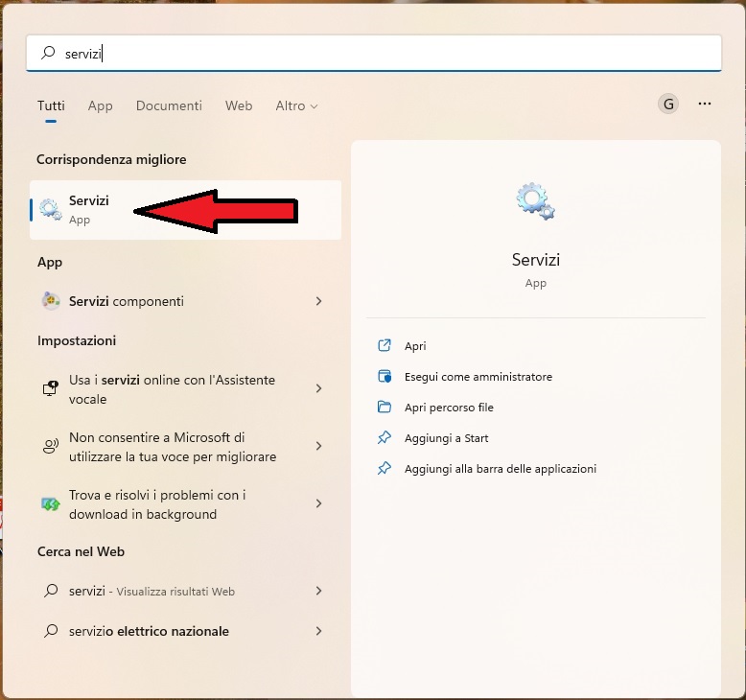This screenshot has height=700, width=746.
Task: Click the administrator shield icon
Action: pyautogui.click(x=385, y=377)
